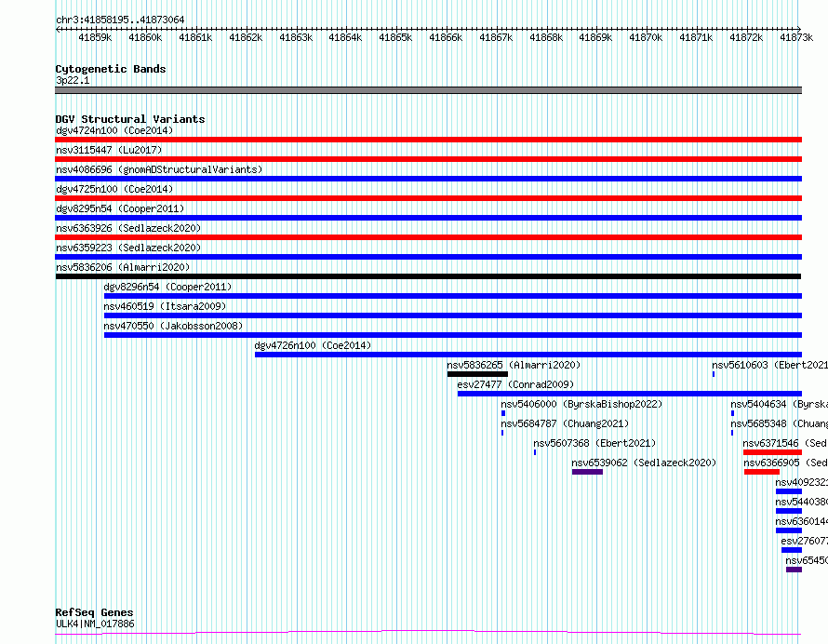Select the small purple nsv6545 bar
The width and height of the screenshot is (828, 644).
pyautogui.click(x=794, y=570)
